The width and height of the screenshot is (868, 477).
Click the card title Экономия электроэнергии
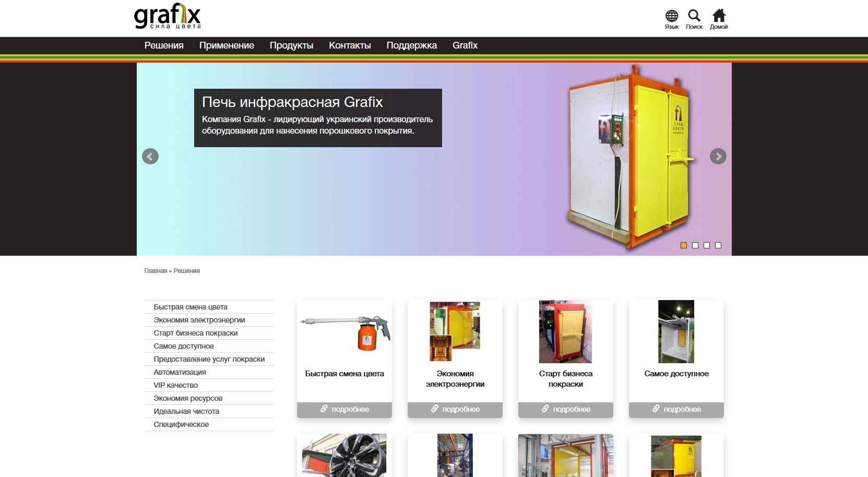[x=455, y=379]
